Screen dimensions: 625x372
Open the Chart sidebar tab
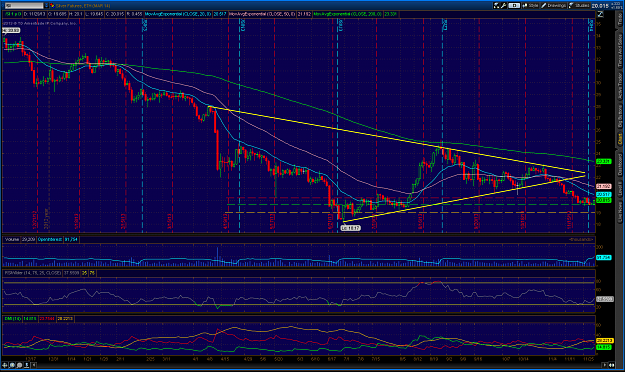pyautogui.click(x=620, y=139)
